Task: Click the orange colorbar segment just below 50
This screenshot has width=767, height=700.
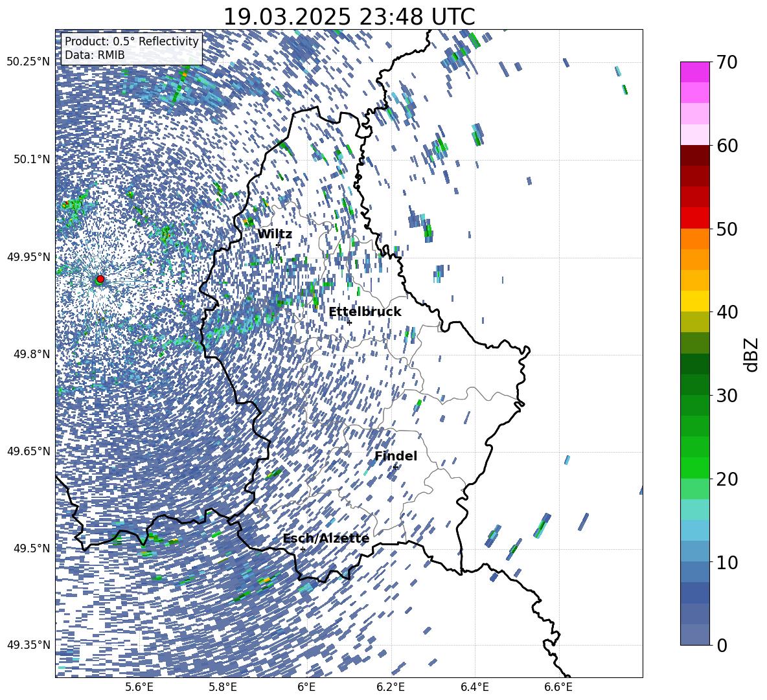Action: [x=695, y=238]
